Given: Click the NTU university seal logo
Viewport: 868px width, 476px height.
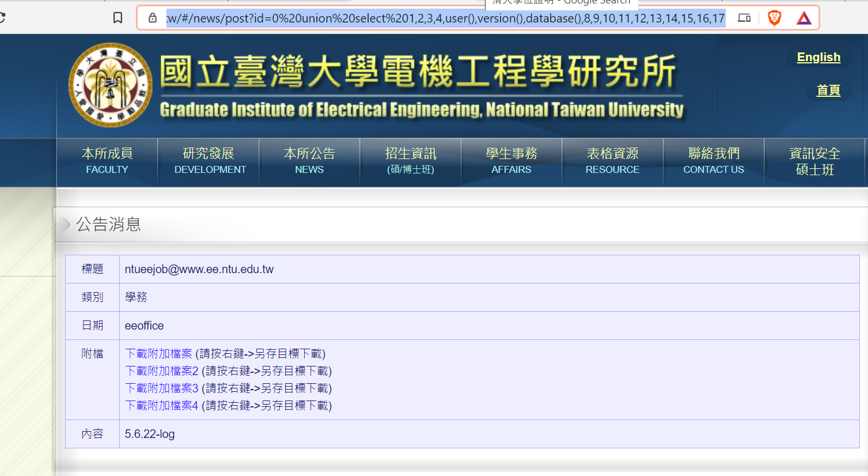Looking at the screenshot, I should point(110,85).
